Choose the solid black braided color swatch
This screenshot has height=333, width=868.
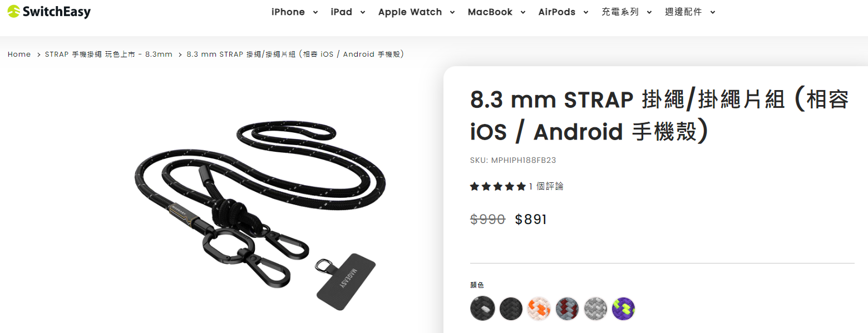pos(511,309)
